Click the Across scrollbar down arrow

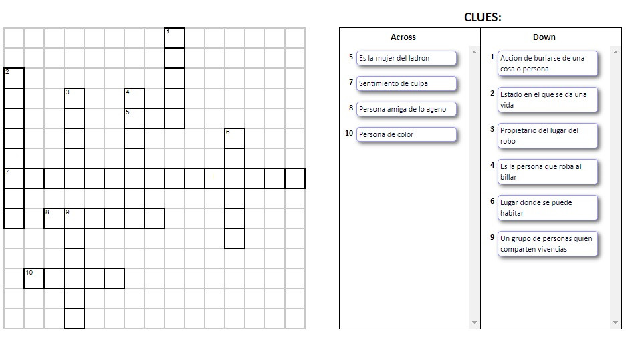pyautogui.click(x=474, y=323)
